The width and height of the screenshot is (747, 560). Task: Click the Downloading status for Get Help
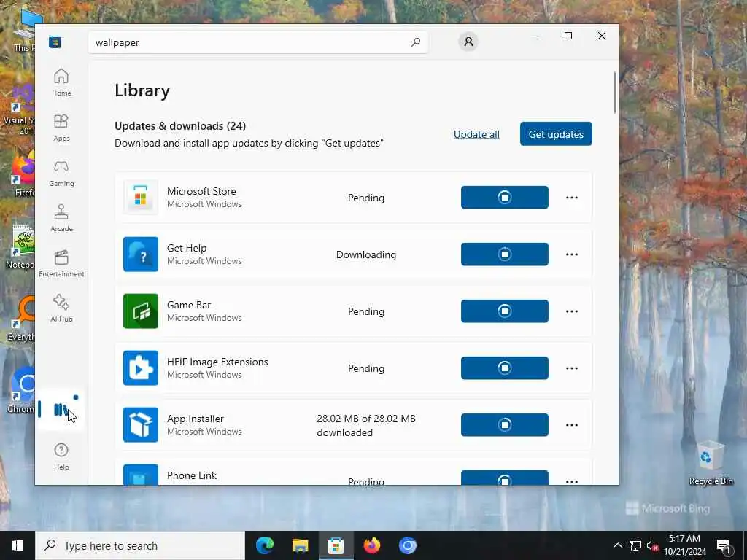pyautogui.click(x=366, y=254)
